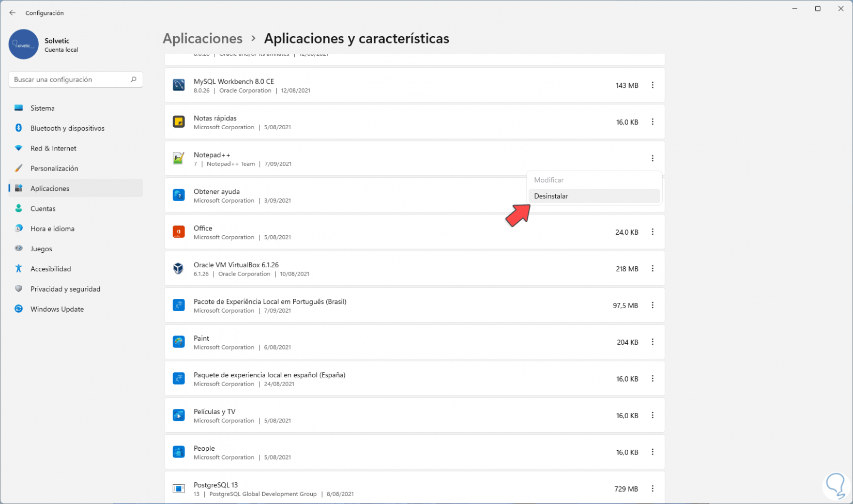
Task: Click the Obtener ayuda app icon
Action: [179, 195]
